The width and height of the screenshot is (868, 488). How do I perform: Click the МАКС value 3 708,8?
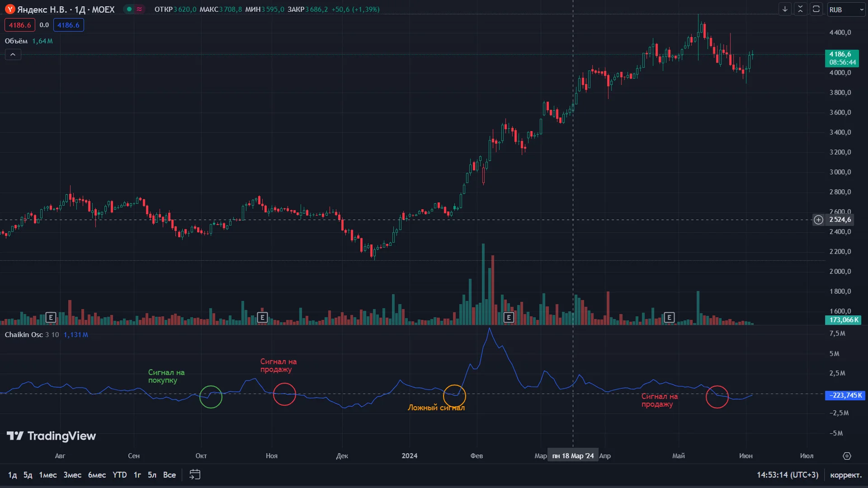pyautogui.click(x=231, y=9)
